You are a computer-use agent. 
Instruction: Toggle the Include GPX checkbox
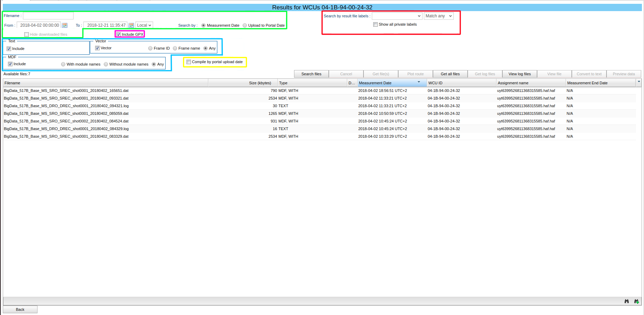(x=119, y=34)
